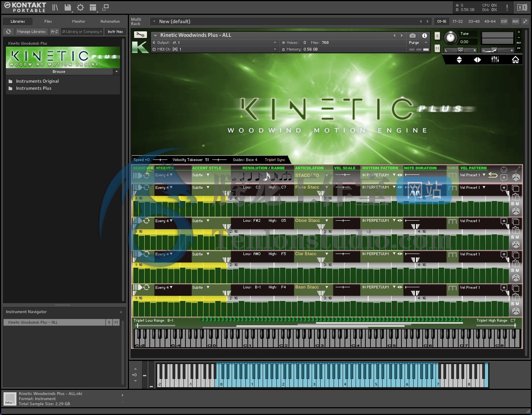Image resolution: width=532 pixels, height=415 pixels.
Task: Adjust the Tune knob
Action: [x=451, y=38]
